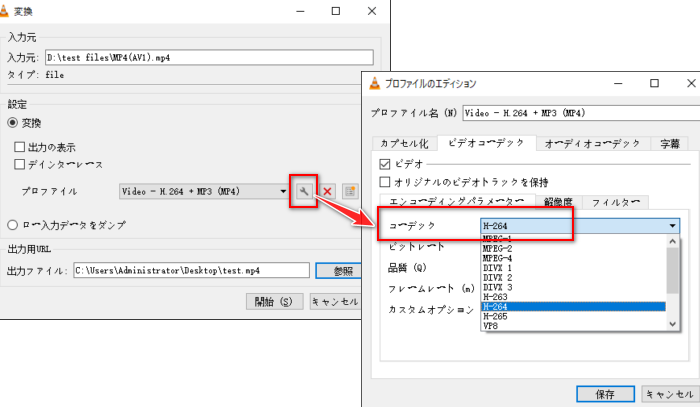
Task: Click 開始 (S) button
Action: tap(274, 302)
